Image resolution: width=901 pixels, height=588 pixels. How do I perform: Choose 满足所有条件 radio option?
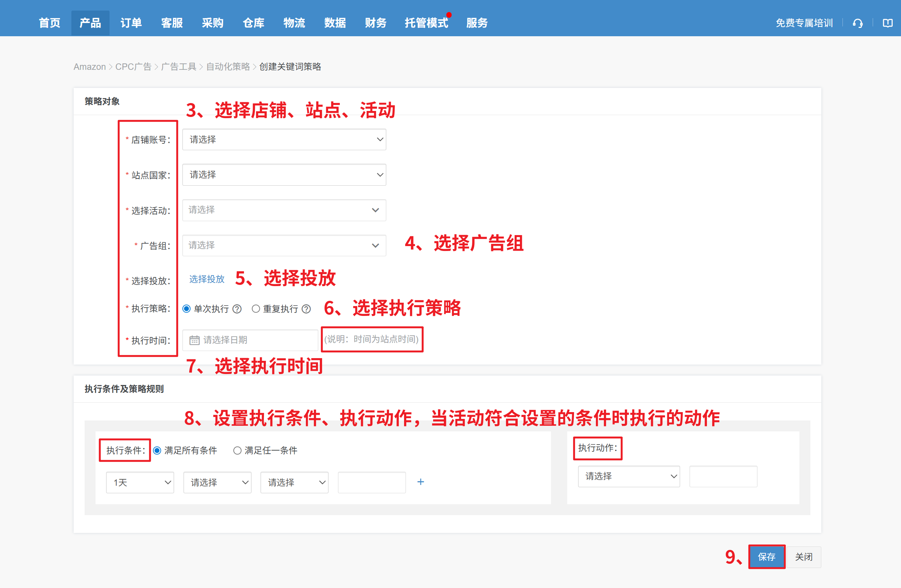pyautogui.click(x=157, y=450)
